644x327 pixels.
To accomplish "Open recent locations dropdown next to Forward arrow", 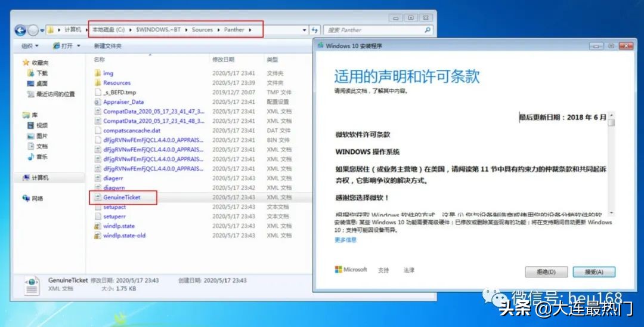I will tap(42, 30).
